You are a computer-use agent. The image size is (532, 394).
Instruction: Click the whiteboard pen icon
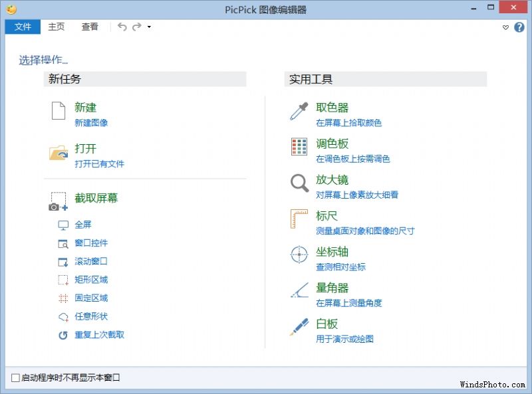(299, 326)
